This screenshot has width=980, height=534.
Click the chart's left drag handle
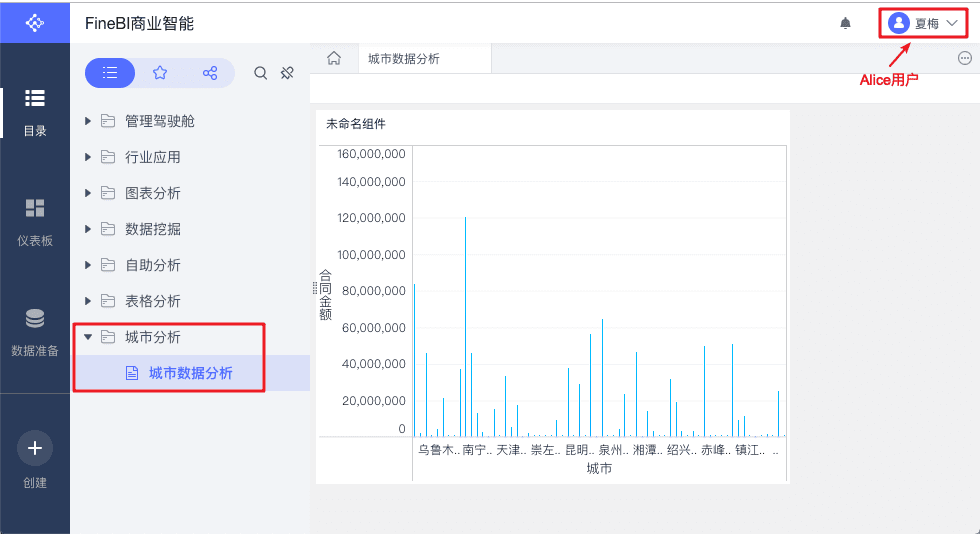point(314,288)
